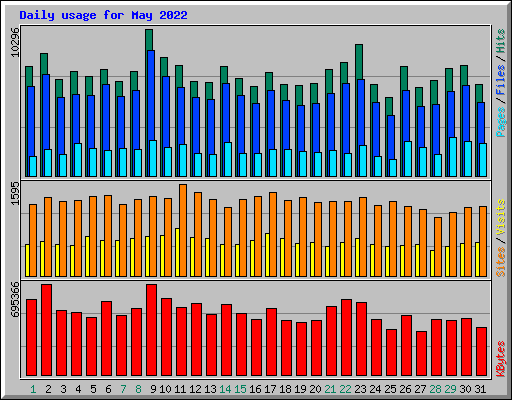512x400 pixels.
Task: Click day label 9 on the x-axis
Action: coord(153,389)
